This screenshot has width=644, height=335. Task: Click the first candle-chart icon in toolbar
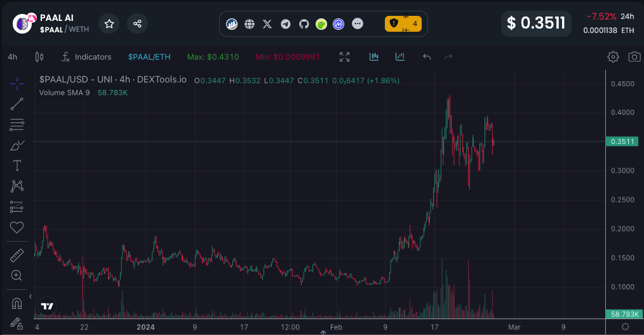[373, 56]
